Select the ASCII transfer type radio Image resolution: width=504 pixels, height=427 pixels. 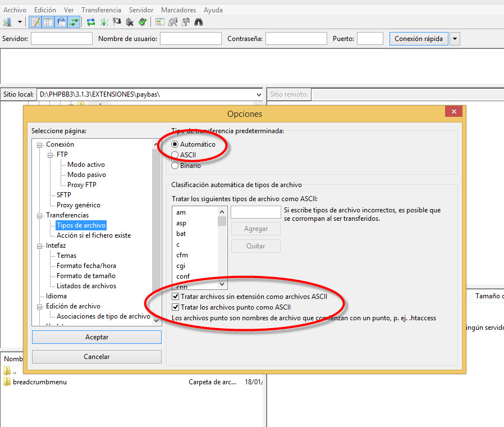(176, 155)
